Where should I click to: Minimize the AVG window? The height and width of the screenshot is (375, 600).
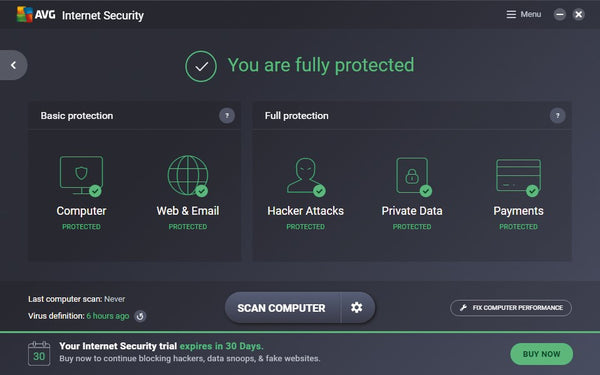[x=559, y=15]
